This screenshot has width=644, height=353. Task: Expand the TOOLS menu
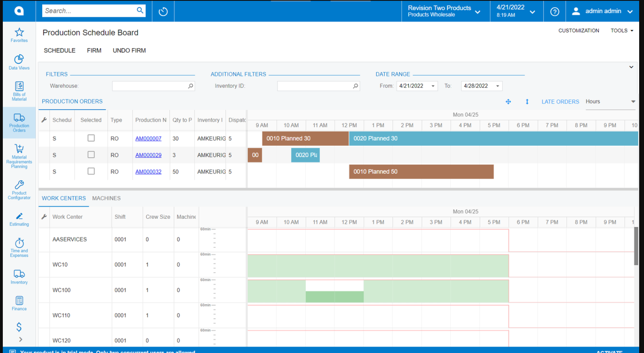click(622, 31)
